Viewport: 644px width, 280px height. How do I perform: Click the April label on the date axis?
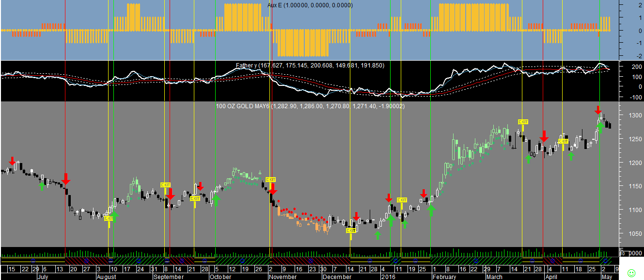[551, 277]
